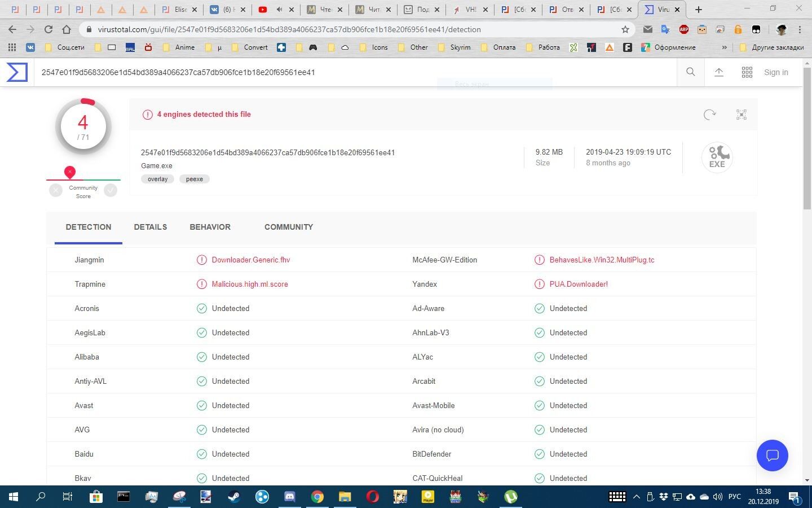The width and height of the screenshot is (812, 508).
Task: Open the Windows Start menu
Action: tap(14, 497)
